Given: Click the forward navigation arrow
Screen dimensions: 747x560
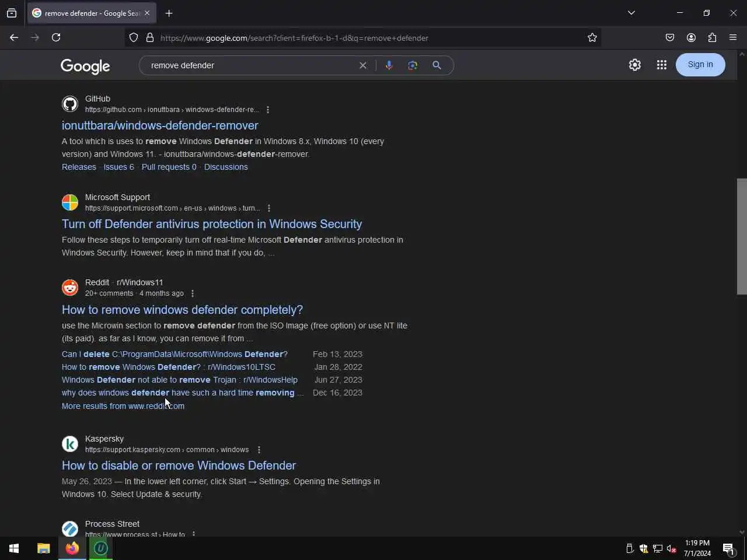Looking at the screenshot, I should pos(35,37).
